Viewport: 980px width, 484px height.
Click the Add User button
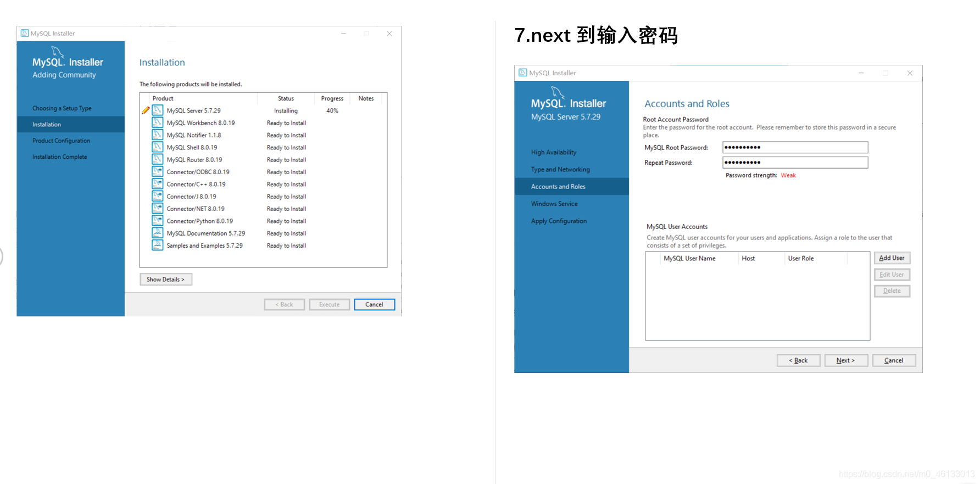892,258
